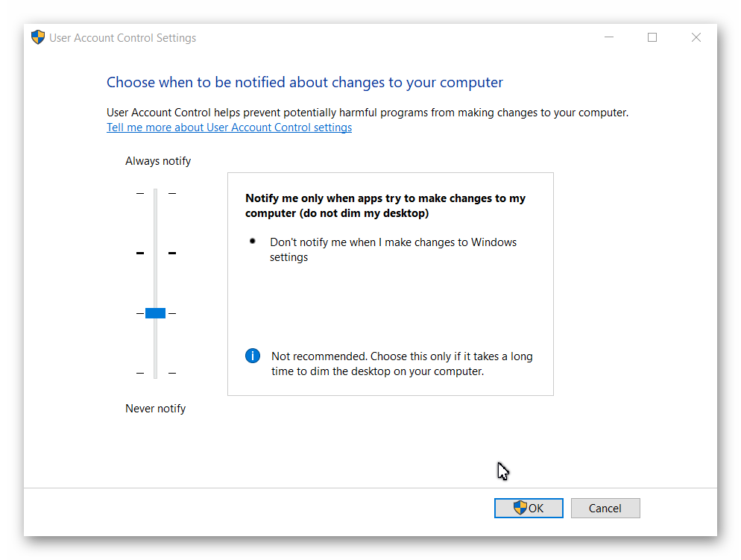Click the bold 'Notify me only when apps' description
741x560 pixels.
385,206
